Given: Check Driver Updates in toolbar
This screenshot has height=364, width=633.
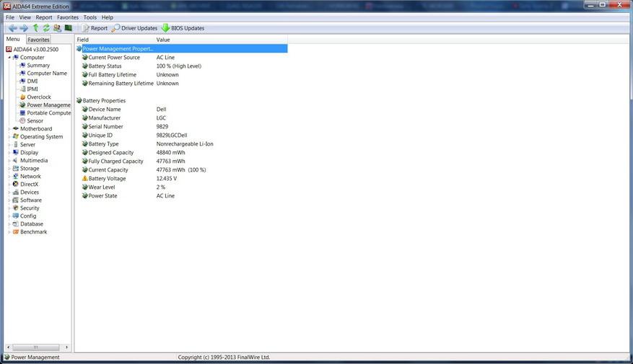Looking at the screenshot, I should 134,28.
